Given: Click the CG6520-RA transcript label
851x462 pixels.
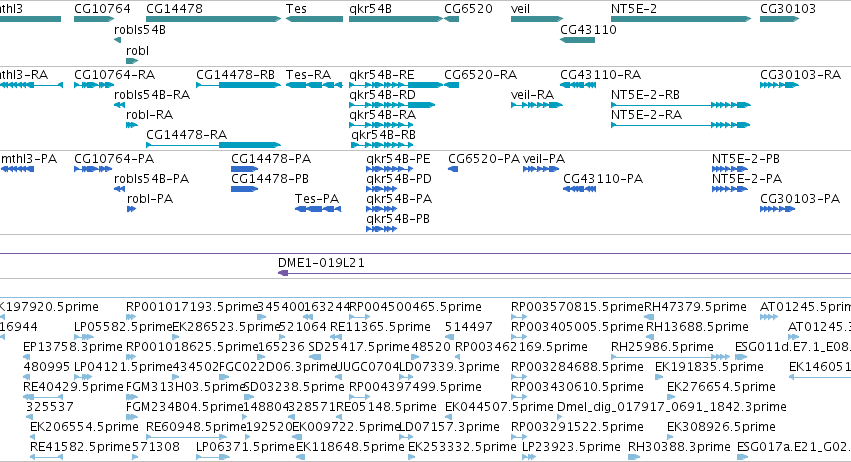Looking at the screenshot, I should (x=480, y=74).
